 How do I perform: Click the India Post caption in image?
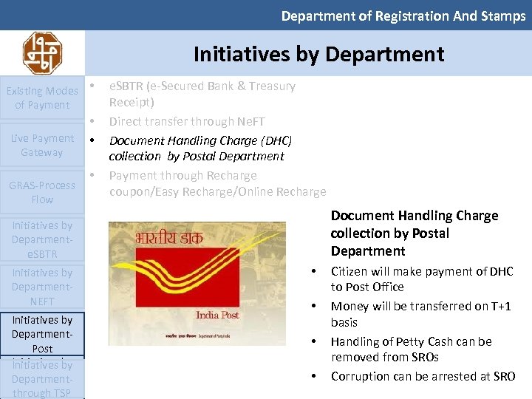pos(217,316)
